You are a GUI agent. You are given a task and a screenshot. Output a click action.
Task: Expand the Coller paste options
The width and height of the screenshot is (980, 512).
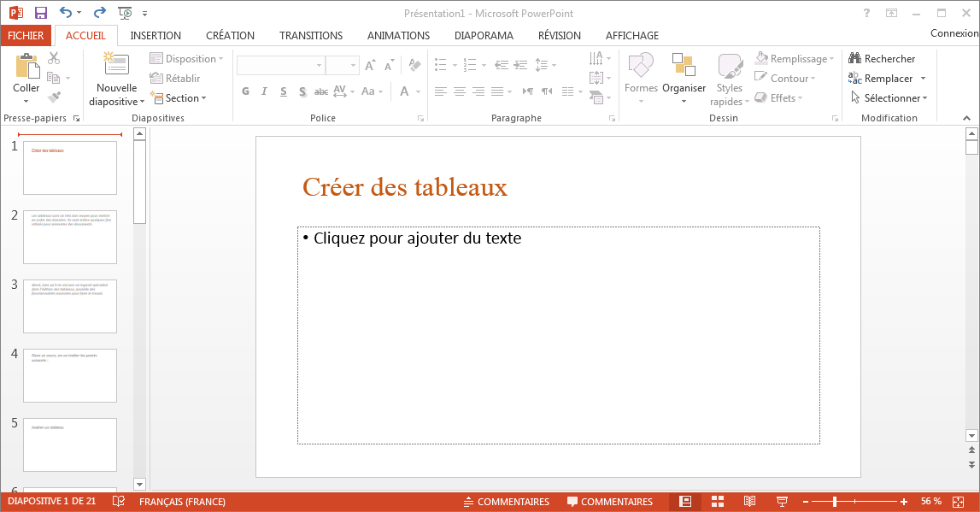pos(26,101)
